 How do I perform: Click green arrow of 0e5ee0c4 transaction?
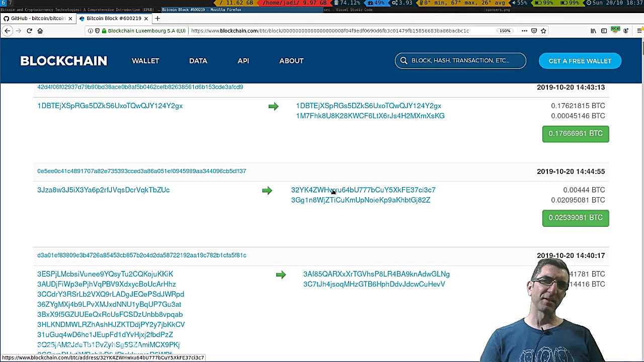267,190
